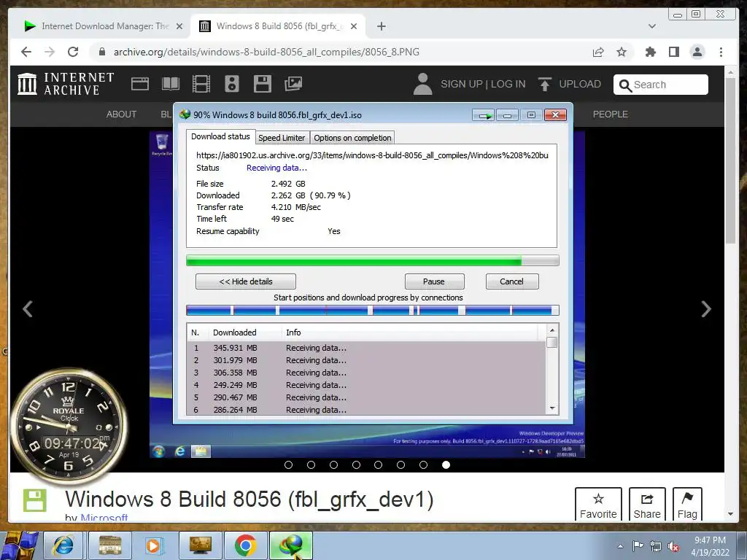The width and height of the screenshot is (747, 560).
Task: Show hidden tray icons arrow
Action: [x=620, y=547]
